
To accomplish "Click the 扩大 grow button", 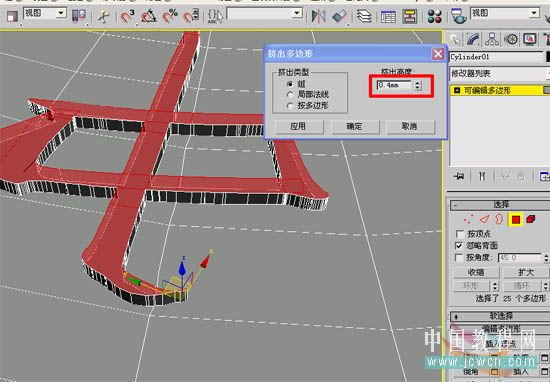I will [526, 273].
